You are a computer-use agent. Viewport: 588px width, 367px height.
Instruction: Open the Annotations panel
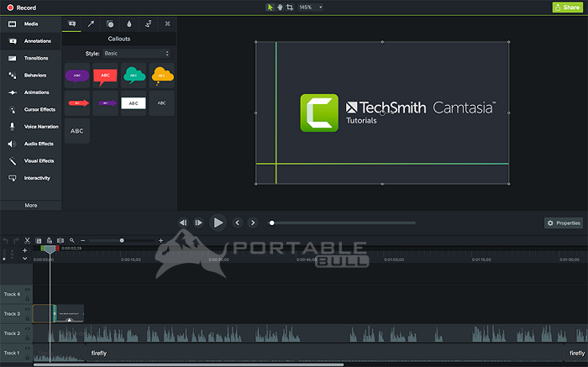click(x=30, y=41)
